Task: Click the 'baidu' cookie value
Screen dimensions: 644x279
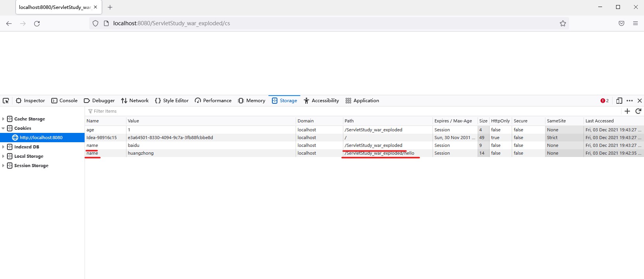Action: pyautogui.click(x=133, y=145)
